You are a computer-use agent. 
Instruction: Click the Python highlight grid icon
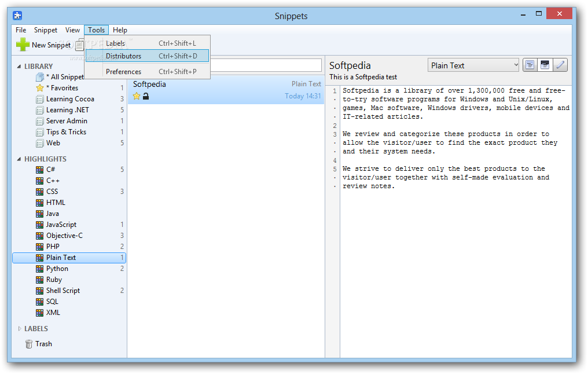tap(39, 269)
